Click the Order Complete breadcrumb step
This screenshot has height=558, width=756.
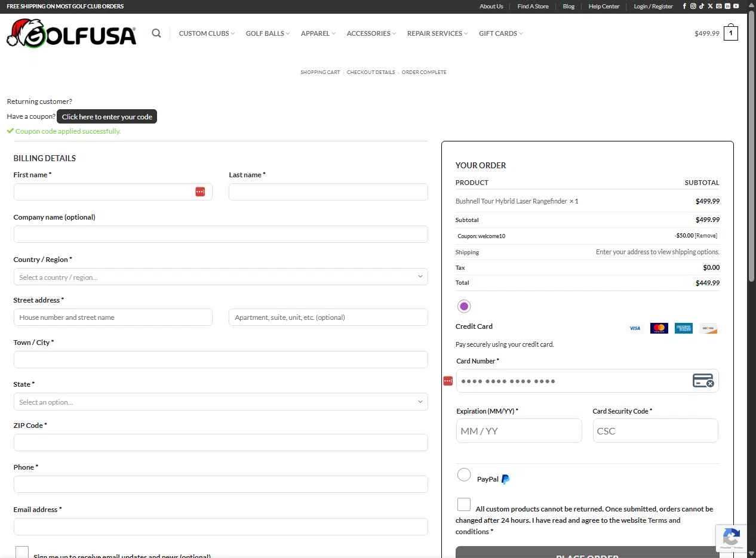coord(424,72)
